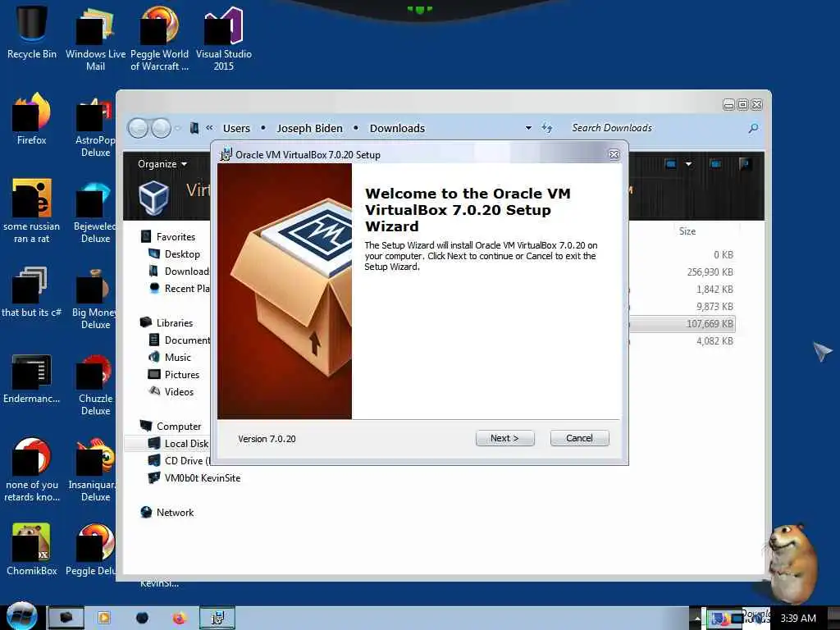Go back in the Downloads Explorer window
Screen dimensions: 840x630
pos(138,128)
